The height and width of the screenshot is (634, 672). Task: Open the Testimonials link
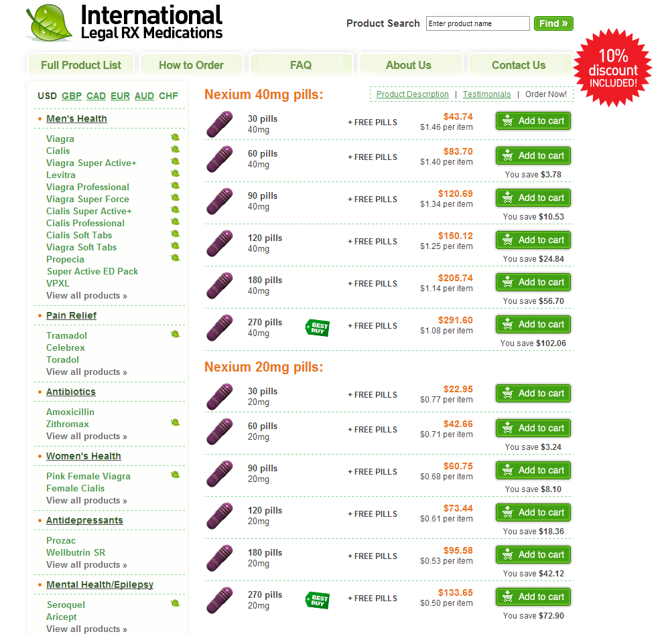pyautogui.click(x=487, y=94)
